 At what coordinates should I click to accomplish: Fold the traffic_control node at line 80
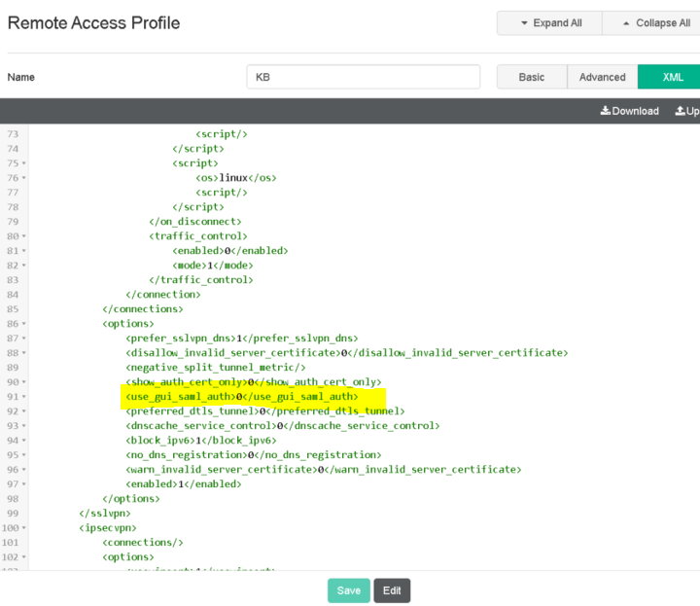24,236
